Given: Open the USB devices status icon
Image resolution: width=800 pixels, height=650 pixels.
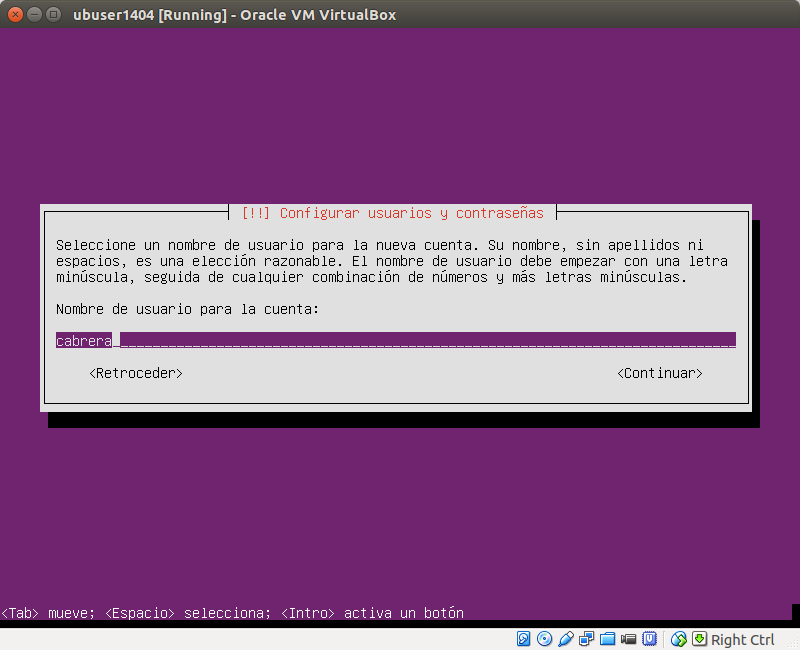Looking at the screenshot, I should pyautogui.click(x=565, y=639).
